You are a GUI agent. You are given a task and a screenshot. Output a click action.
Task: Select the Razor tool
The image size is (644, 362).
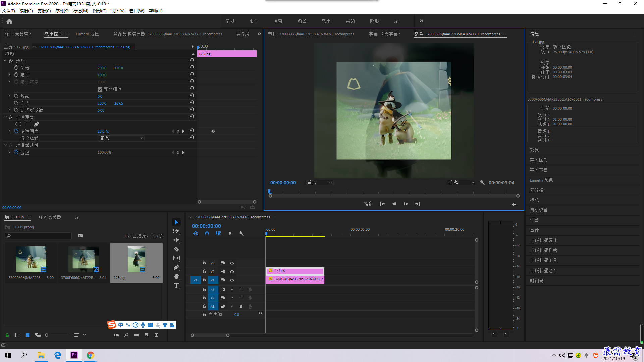pos(176,249)
